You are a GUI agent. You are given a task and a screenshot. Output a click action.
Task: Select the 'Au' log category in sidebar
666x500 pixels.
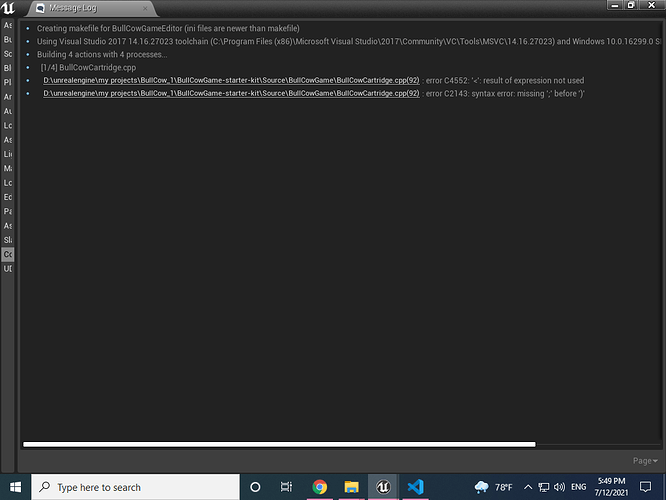click(8, 111)
